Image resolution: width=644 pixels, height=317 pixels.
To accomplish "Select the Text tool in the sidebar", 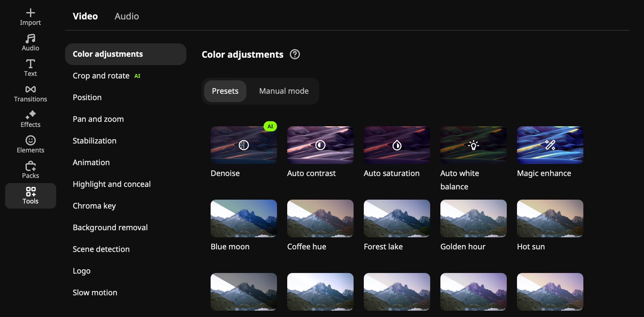I will coord(30,68).
